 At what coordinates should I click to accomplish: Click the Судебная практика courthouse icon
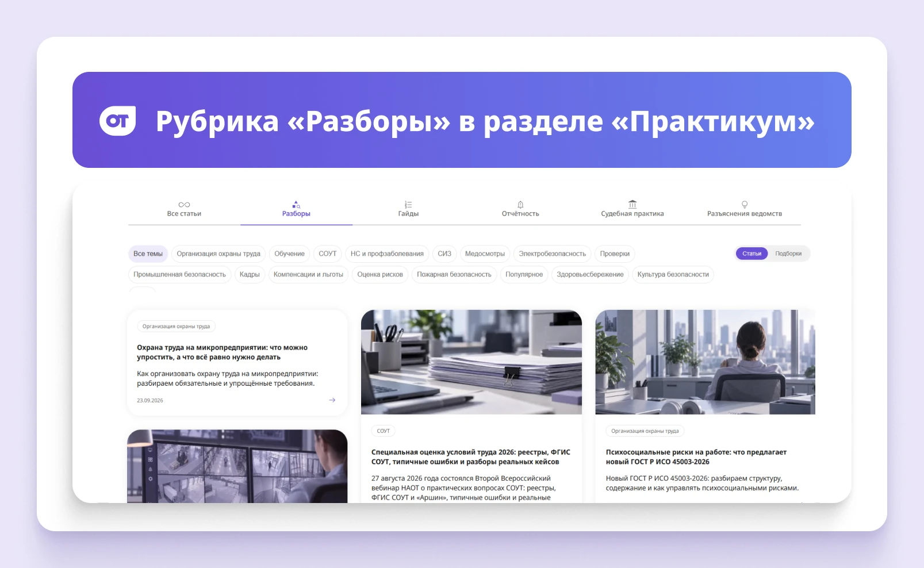pos(632,204)
